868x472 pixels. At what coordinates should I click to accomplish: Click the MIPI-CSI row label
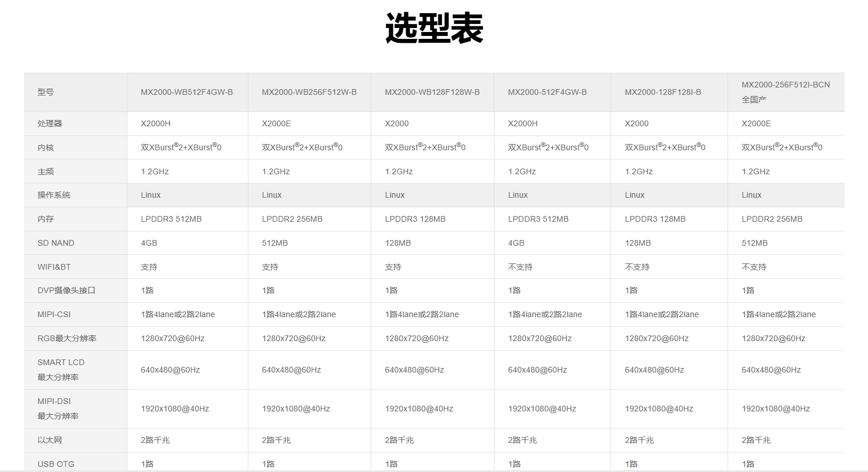point(54,314)
